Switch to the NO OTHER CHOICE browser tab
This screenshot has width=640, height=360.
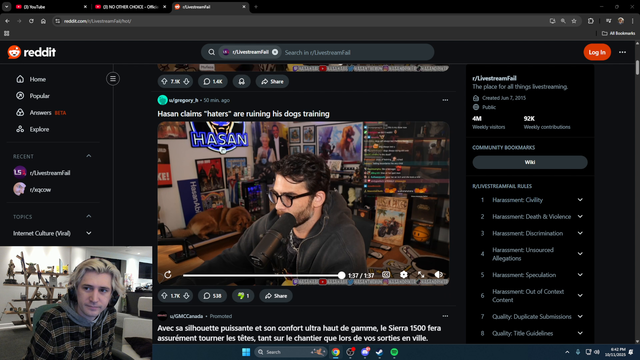[x=130, y=7]
